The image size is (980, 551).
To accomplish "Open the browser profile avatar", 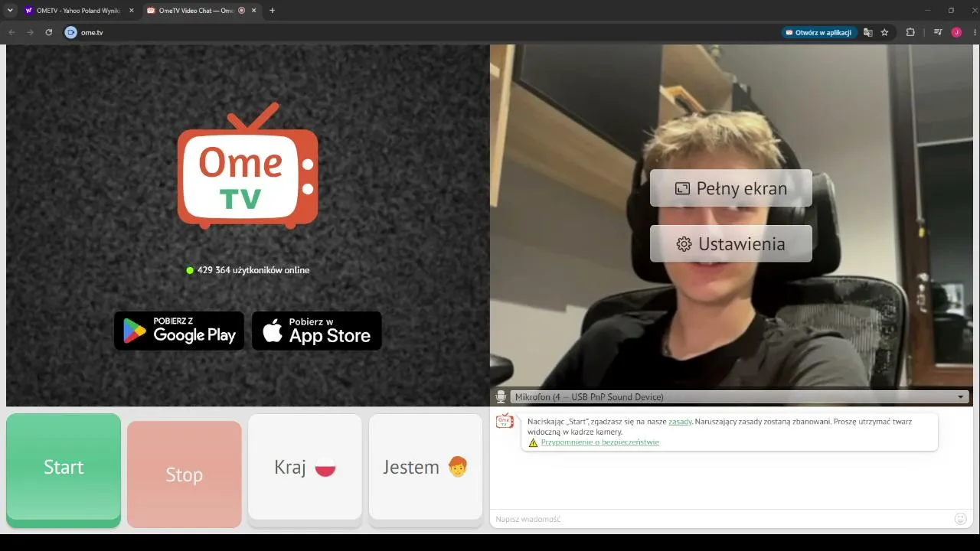I will (956, 32).
